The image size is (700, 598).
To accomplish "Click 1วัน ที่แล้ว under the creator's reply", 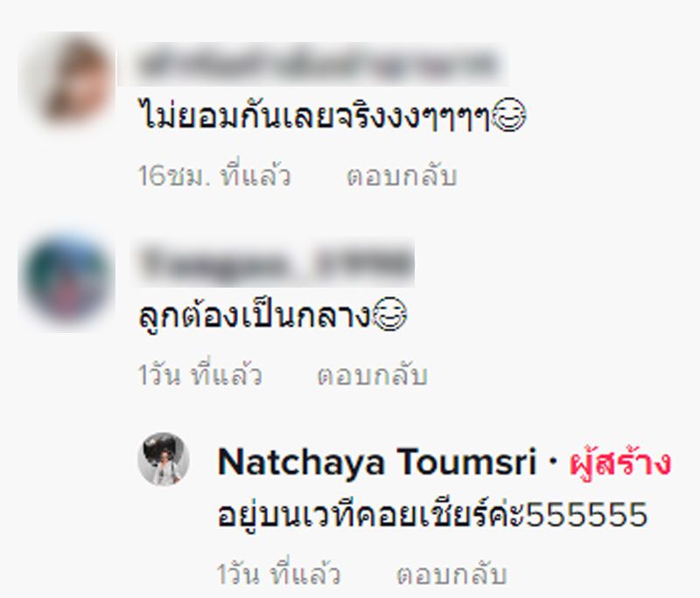I will coord(278,574).
